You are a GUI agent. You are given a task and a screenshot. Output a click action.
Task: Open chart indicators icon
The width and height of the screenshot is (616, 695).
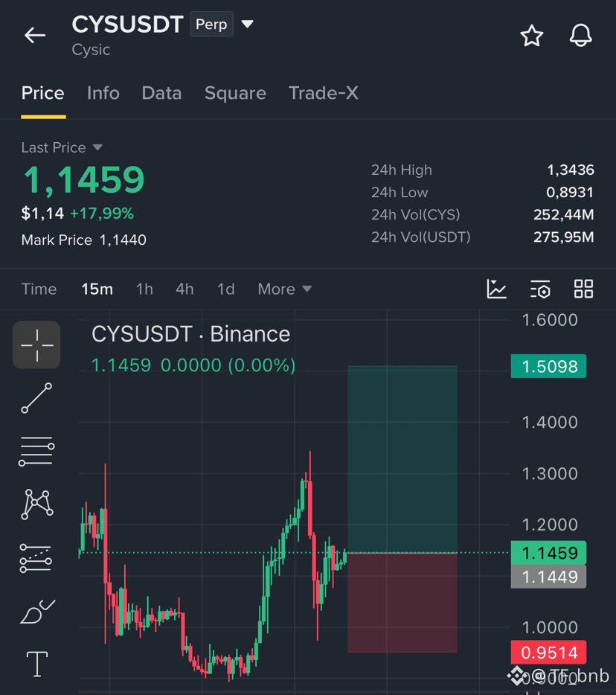pyautogui.click(x=496, y=289)
